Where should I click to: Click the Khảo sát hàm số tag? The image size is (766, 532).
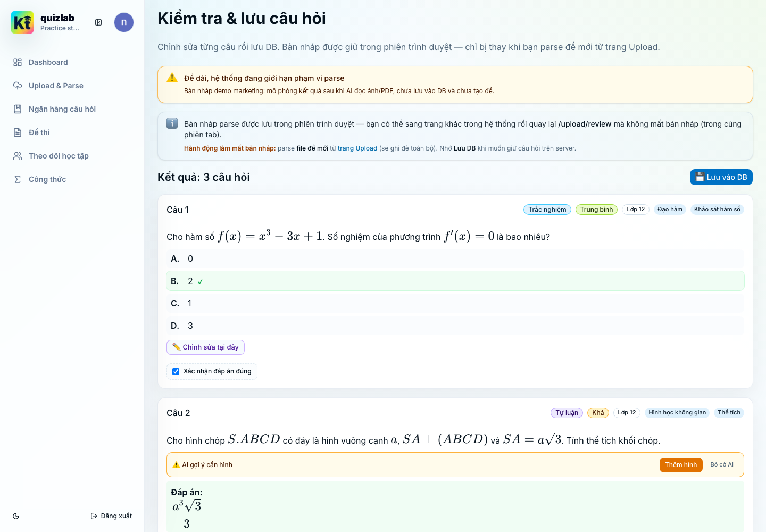click(717, 210)
